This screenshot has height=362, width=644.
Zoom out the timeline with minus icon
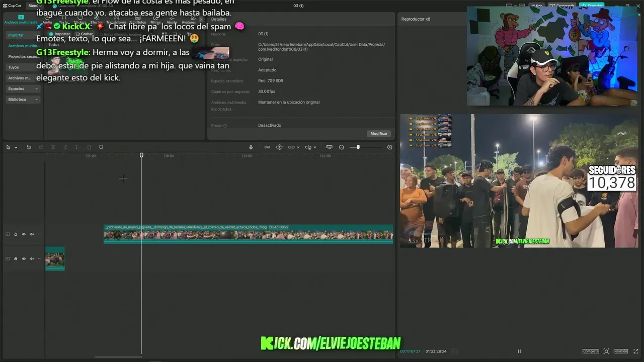342,147
